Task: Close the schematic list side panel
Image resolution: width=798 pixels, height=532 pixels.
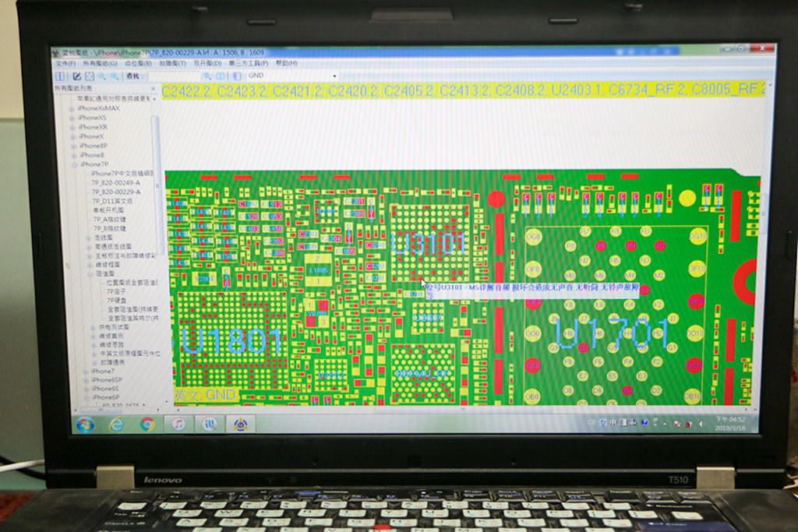Action: pos(154,89)
